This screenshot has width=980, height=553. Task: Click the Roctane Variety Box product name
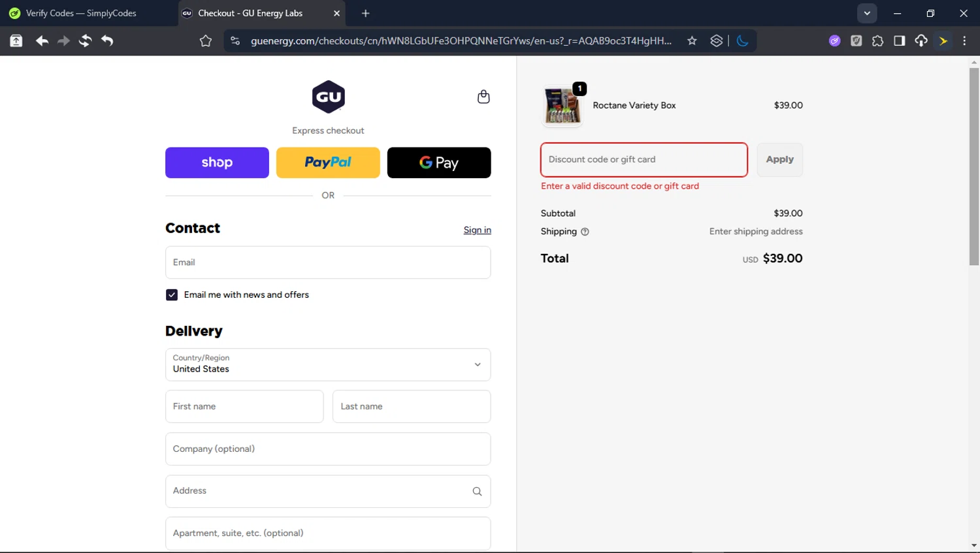pyautogui.click(x=634, y=105)
